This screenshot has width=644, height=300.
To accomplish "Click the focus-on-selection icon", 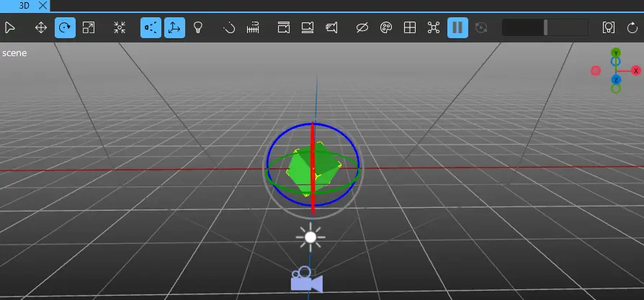I will (x=120, y=28).
